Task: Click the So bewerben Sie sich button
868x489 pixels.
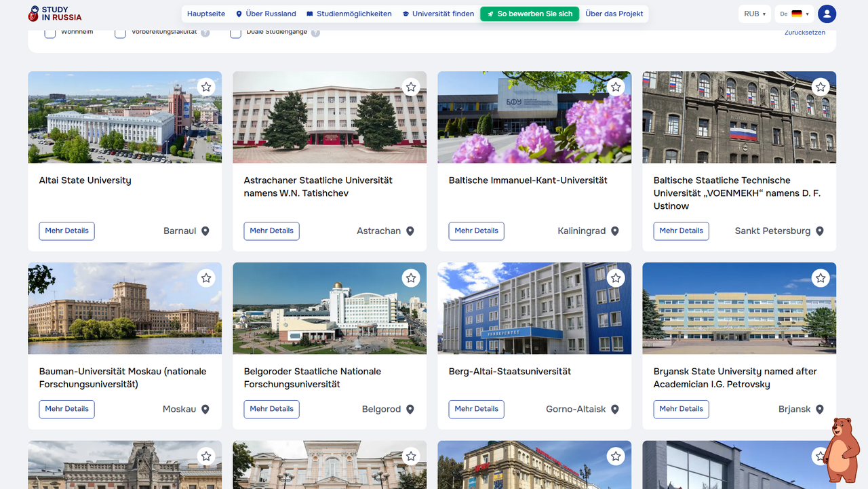Action: coord(530,14)
